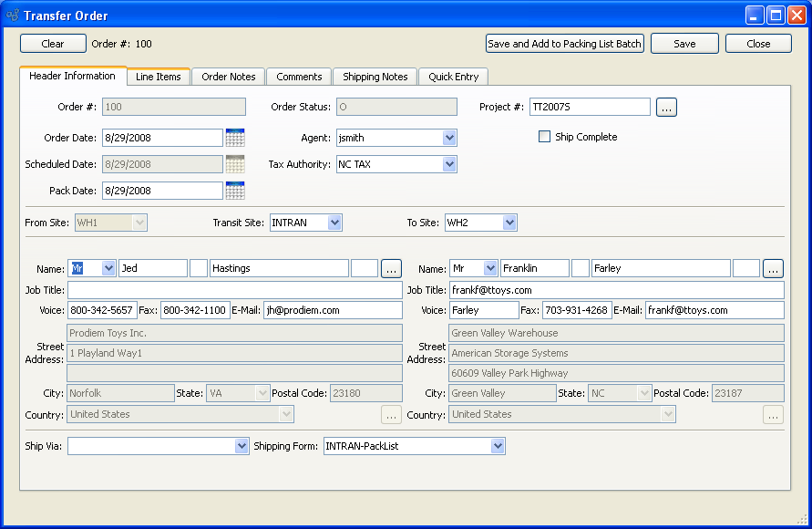Open the Shipping Notes tab

tap(375, 77)
